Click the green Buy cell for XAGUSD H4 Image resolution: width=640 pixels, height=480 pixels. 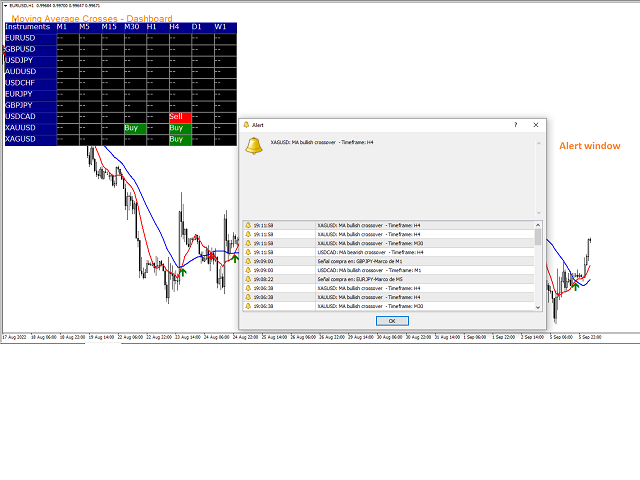180,140
